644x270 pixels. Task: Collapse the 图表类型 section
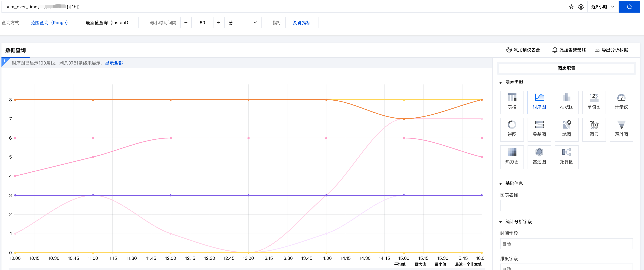[x=501, y=83]
